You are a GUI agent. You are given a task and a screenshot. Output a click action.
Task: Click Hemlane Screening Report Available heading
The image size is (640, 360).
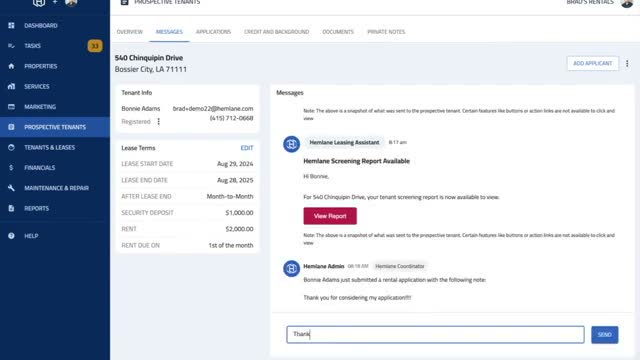tap(356, 161)
